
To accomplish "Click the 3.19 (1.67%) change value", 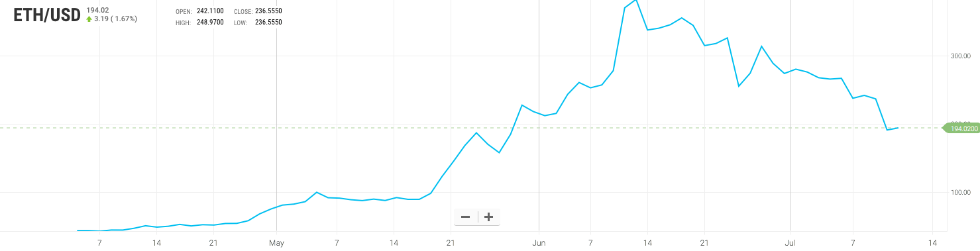I will [x=115, y=19].
